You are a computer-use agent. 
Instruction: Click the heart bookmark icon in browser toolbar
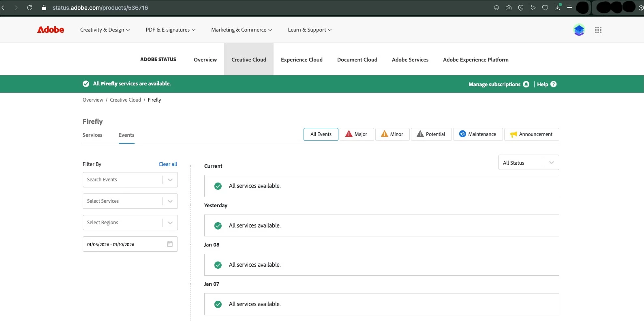click(x=545, y=8)
